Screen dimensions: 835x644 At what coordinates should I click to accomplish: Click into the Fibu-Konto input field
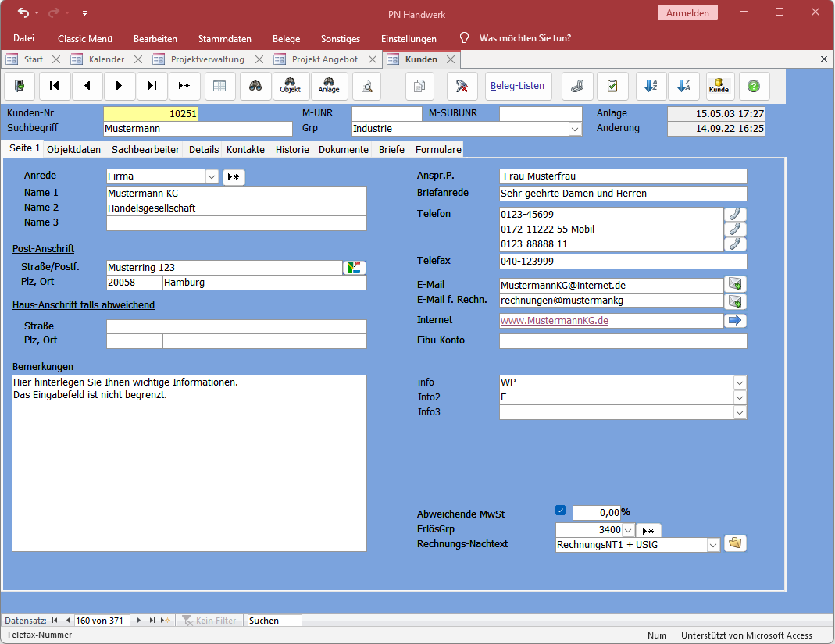tap(623, 341)
